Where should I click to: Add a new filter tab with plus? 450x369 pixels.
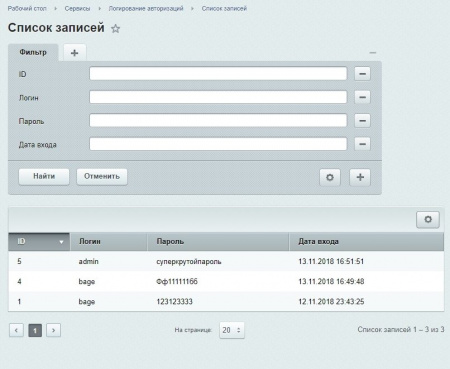[x=75, y=53]
